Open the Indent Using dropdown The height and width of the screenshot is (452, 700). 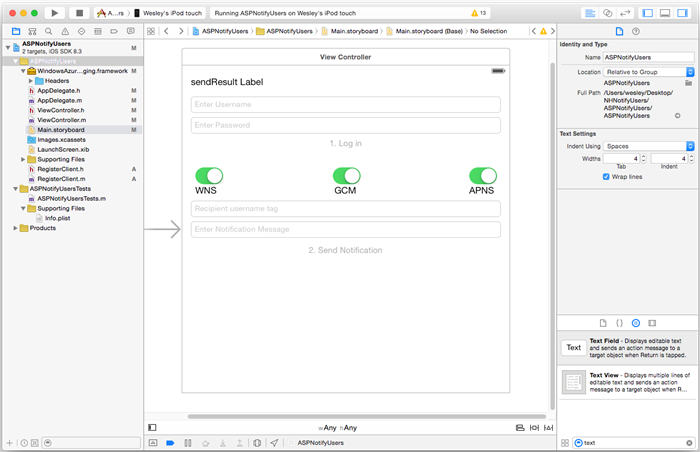[649, 146]
